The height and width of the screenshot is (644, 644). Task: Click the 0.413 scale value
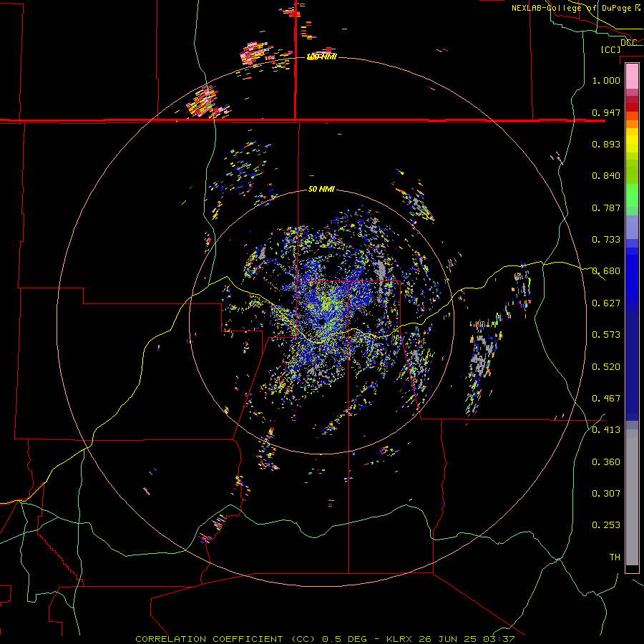606,430
